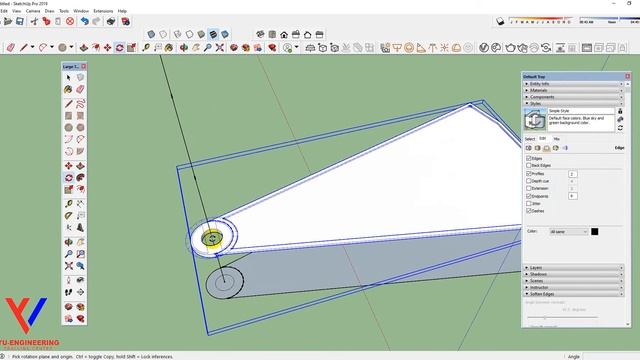The height and width of the screenshot is (360, 640).
Task: Collapse the Styles panel
Action: (573, 103)
